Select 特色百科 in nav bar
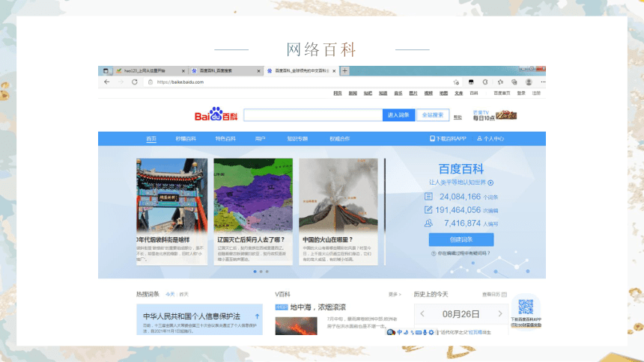The height and width of the screenshot is (362, 644). [225, 138]
